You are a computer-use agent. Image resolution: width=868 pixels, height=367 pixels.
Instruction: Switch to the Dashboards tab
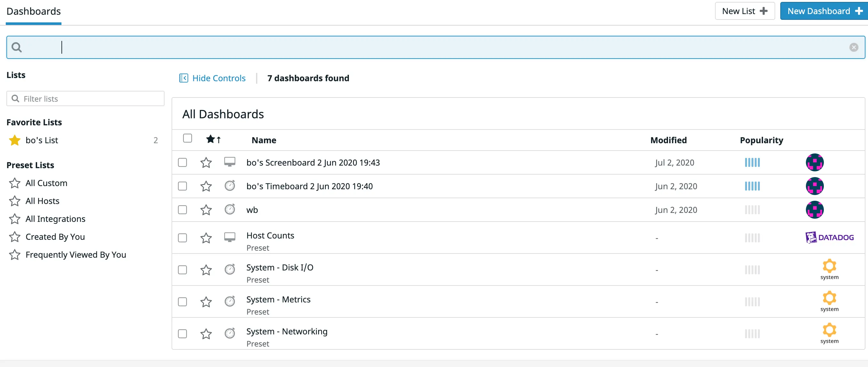(33, 12)
